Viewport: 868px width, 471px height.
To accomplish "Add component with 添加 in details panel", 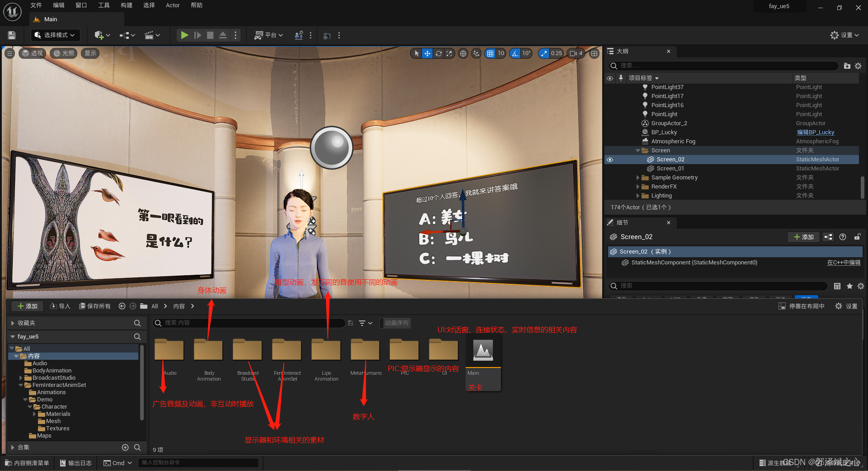I will (803, 237).
